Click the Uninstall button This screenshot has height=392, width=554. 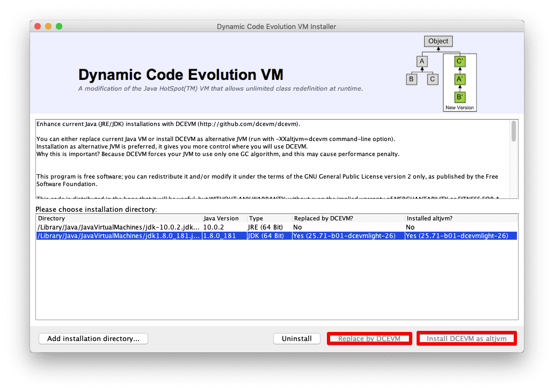click(x=296, y=338)
